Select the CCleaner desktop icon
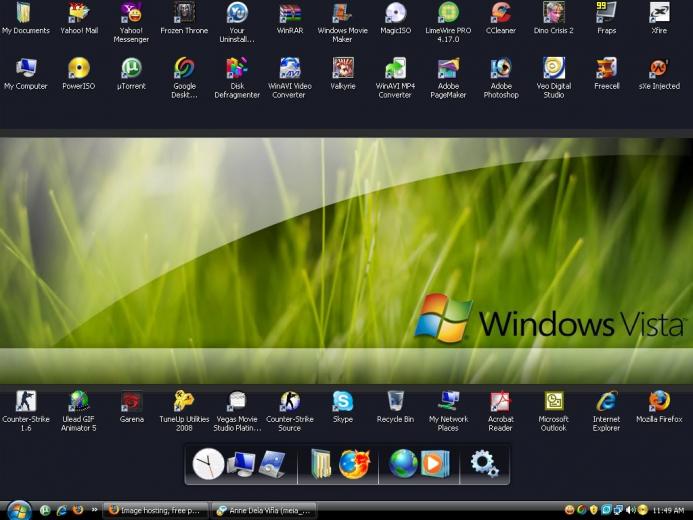Image resolution: width=693 pixels, height=520 pixels. [501, 19]
